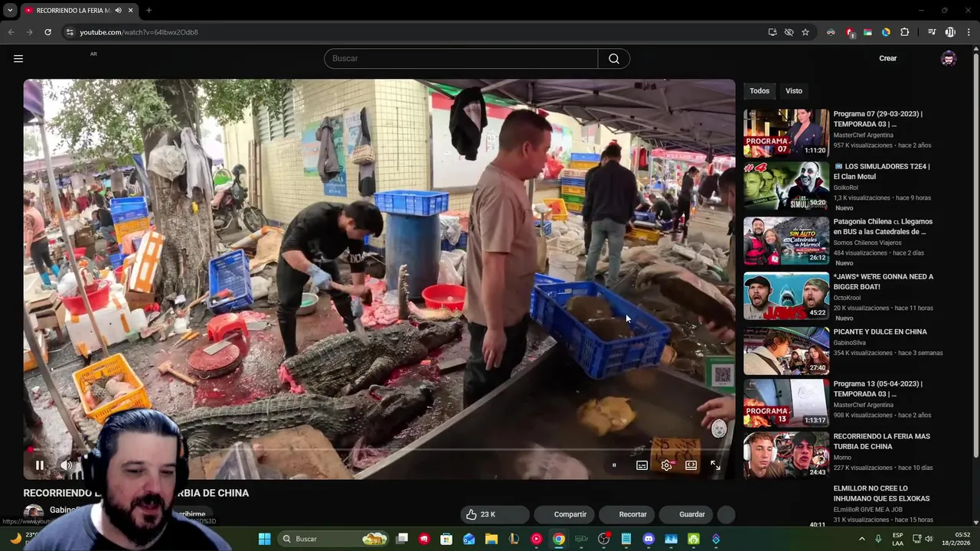Open the Windows Start menu
Screen dimensions: 980x551
(264, 539)
